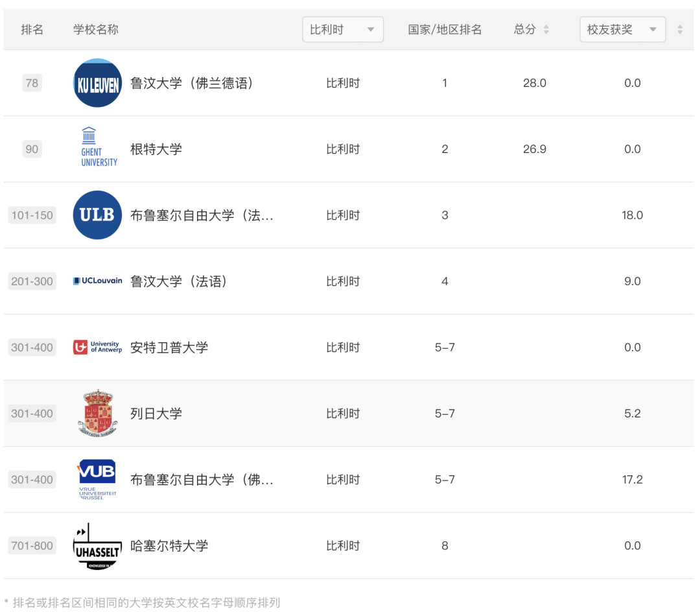The height and width of the screenshot is (612, 700).
Task: Sort indicator column using rightmost sort arrows
Action: 679,29
